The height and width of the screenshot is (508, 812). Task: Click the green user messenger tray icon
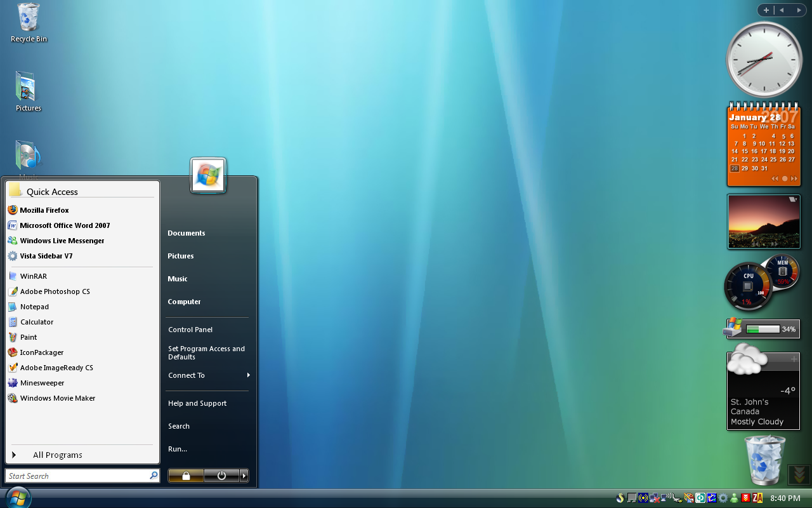734,498
